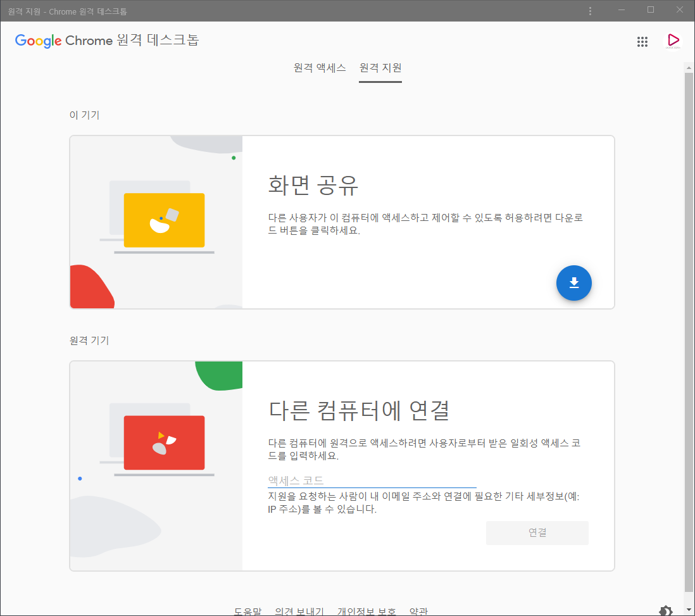This screenshot has height=616, width=695.
Task: Click the 화면 공유 heading
Action: click(313, 185)
